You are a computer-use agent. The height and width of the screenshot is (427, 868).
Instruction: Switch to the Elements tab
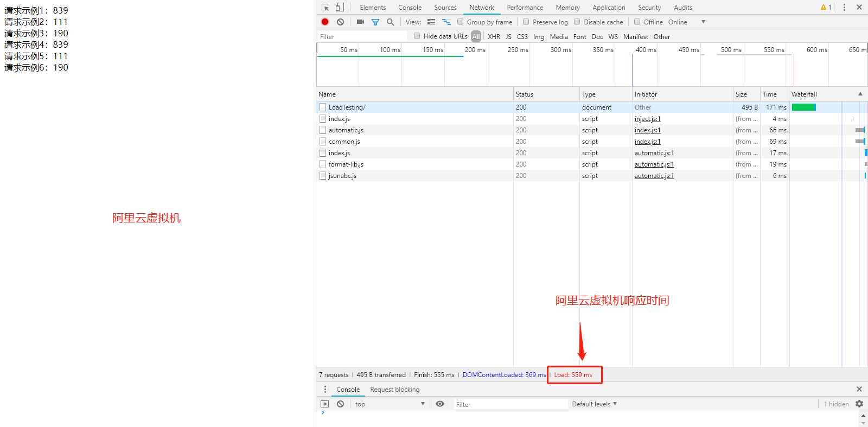(x=373, y=7)
